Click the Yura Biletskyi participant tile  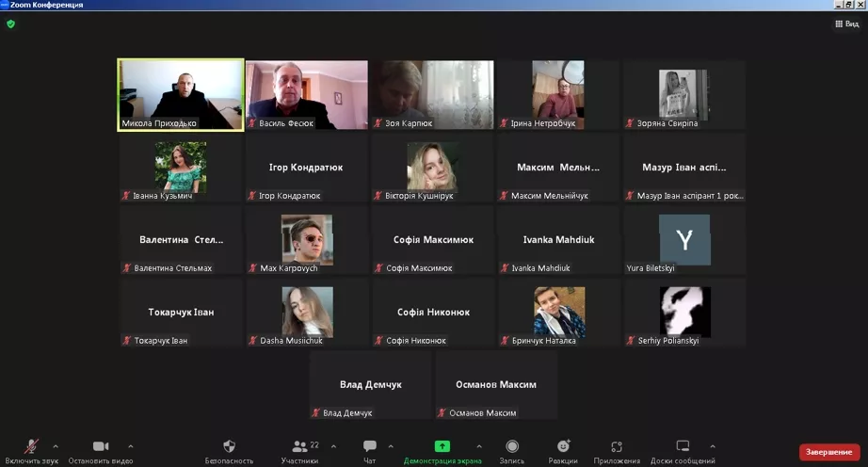tap(684, 241)
